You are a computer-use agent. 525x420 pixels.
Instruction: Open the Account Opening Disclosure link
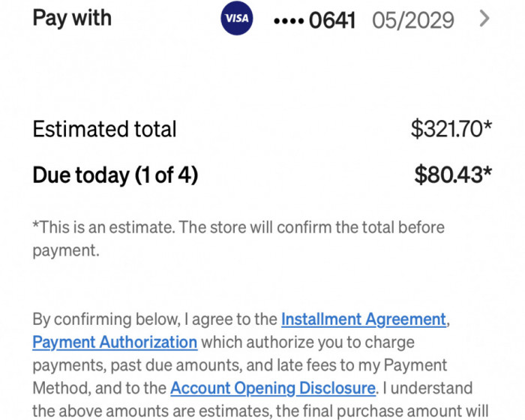273,388
